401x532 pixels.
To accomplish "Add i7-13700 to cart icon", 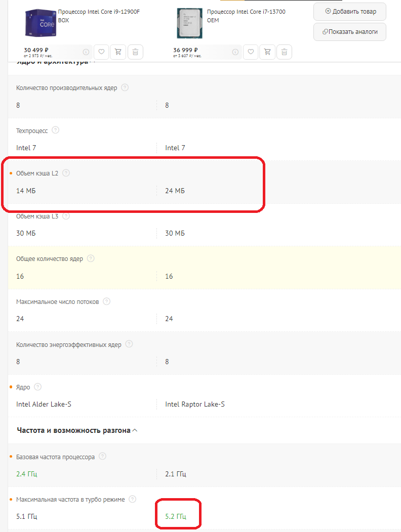I will [x=267, y=52].
